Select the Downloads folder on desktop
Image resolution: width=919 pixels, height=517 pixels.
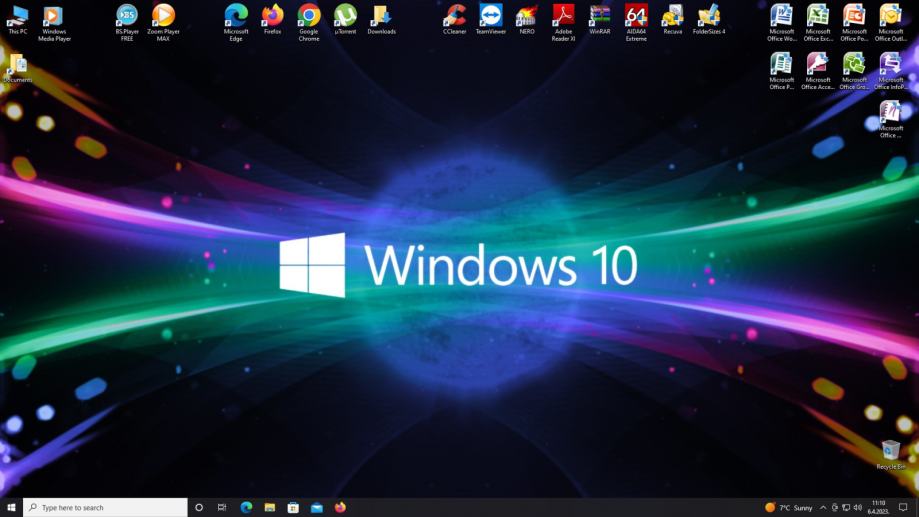coord(382,20)
